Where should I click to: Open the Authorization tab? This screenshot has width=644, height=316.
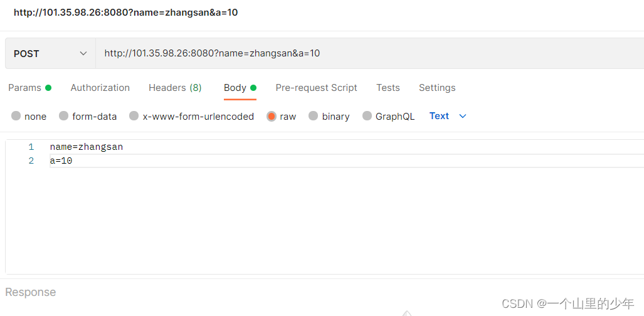[100, 88]
